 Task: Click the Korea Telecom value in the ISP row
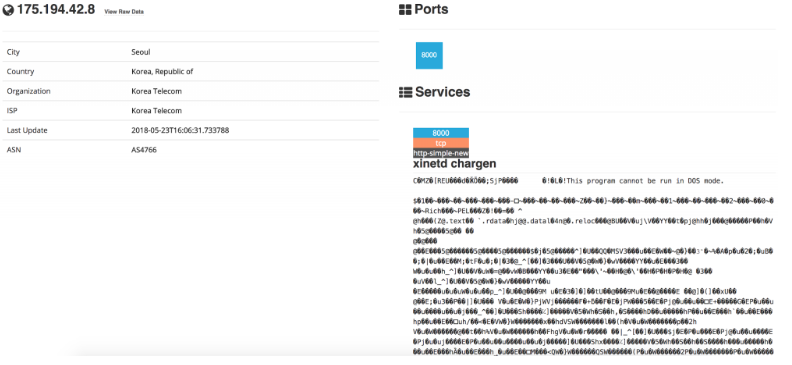157,111
